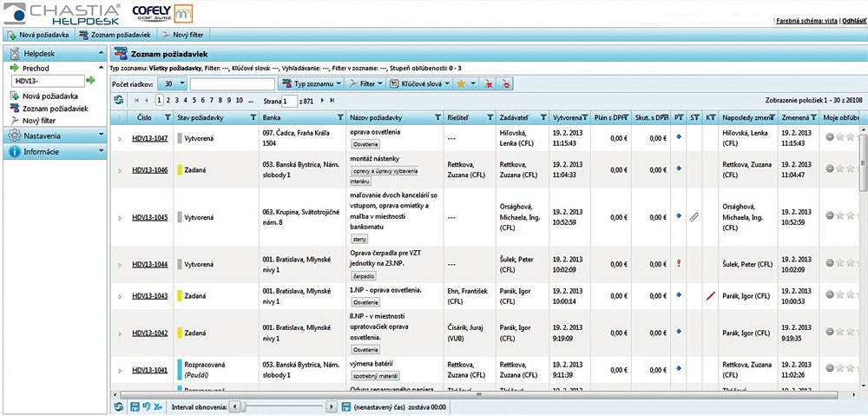Clear favorite rating circle on HDV13-1046 row
Screen dimensions: 868x416
click(x=830, y=167)
